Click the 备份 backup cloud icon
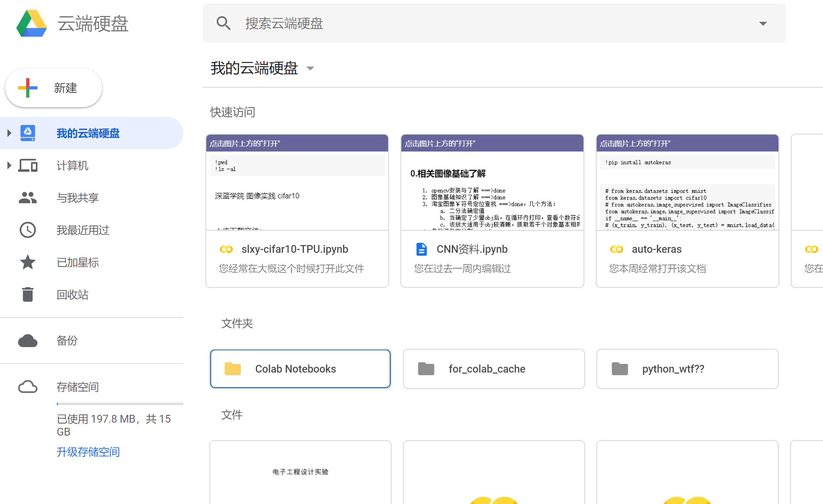The height and width of the screenshot is (504, 823). coord(28,339)
